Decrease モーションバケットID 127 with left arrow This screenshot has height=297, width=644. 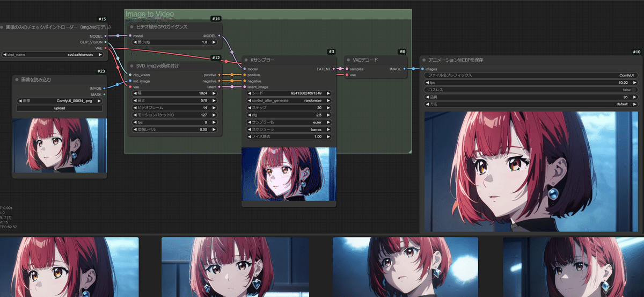click(135, 115)
